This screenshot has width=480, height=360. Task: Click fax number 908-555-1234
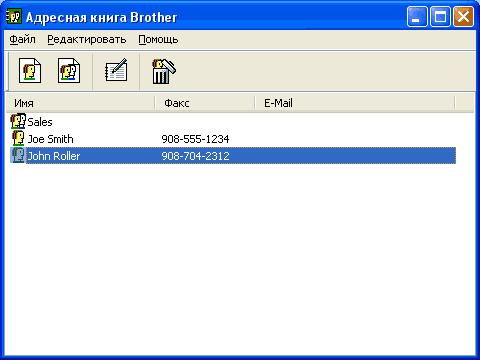pyautogui.click(x=195, y=139)
